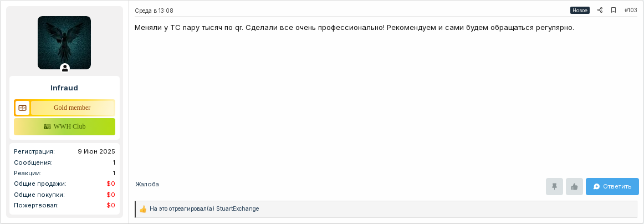The image size is (644, 224).
Task: Open post permalink #103
Action: (x=631, y=11)
